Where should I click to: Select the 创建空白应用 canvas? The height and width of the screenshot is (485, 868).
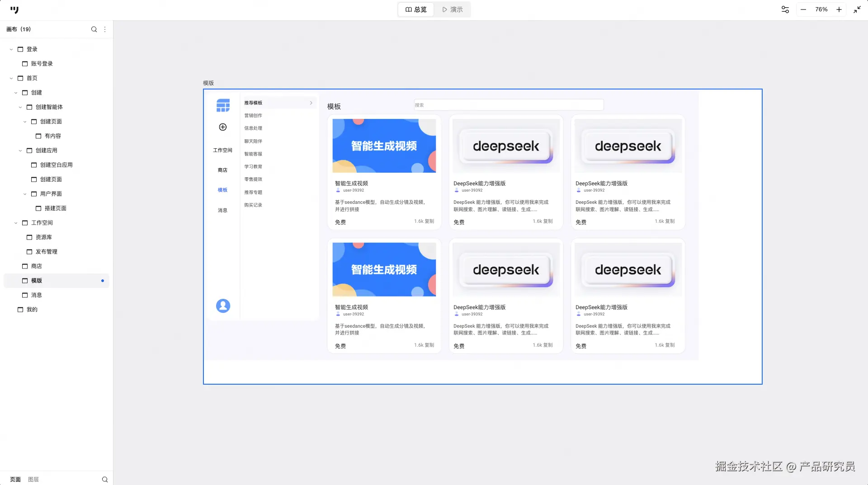pos(57,165)
